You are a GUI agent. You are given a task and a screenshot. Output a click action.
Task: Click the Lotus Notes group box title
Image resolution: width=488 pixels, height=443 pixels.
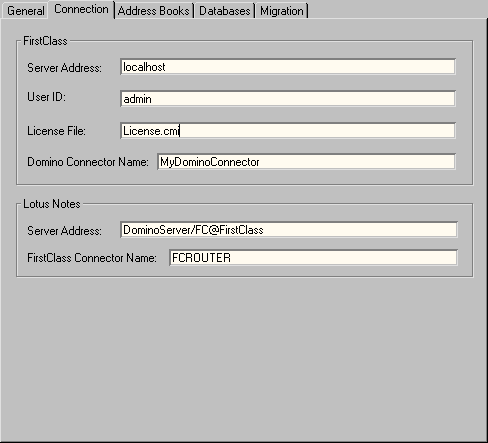pos(52,204)
